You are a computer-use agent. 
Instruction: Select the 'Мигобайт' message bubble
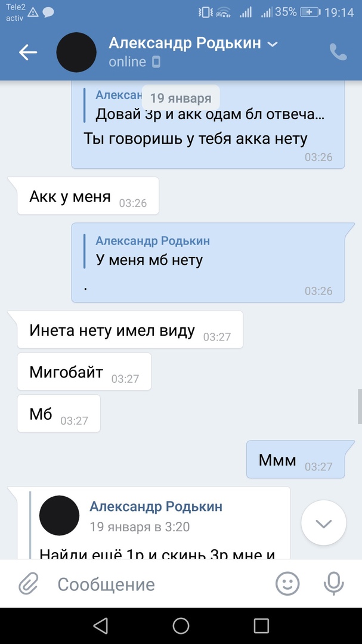pyautogui.click(x=84, y=371)
